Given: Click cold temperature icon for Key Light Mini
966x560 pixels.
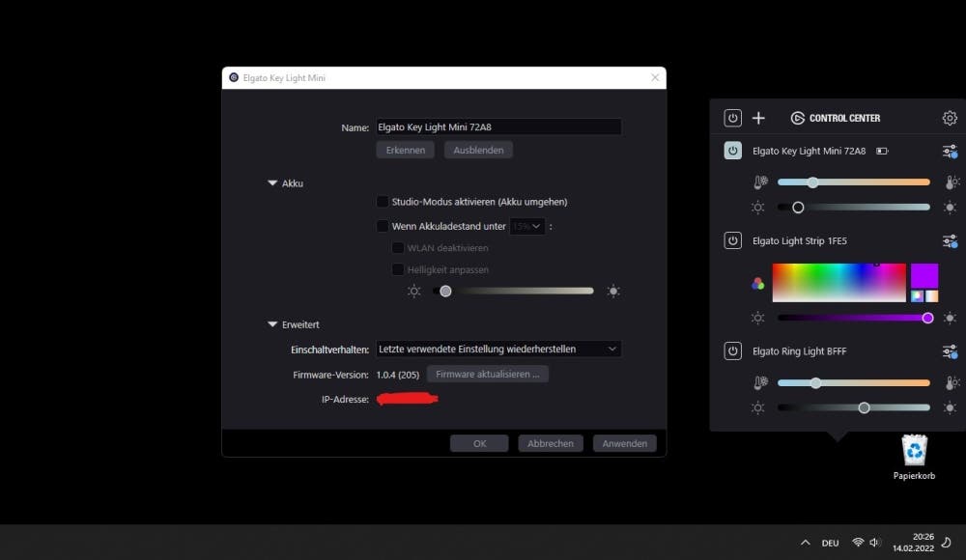Looking at the screenshot, I should (x=761, y=182).
